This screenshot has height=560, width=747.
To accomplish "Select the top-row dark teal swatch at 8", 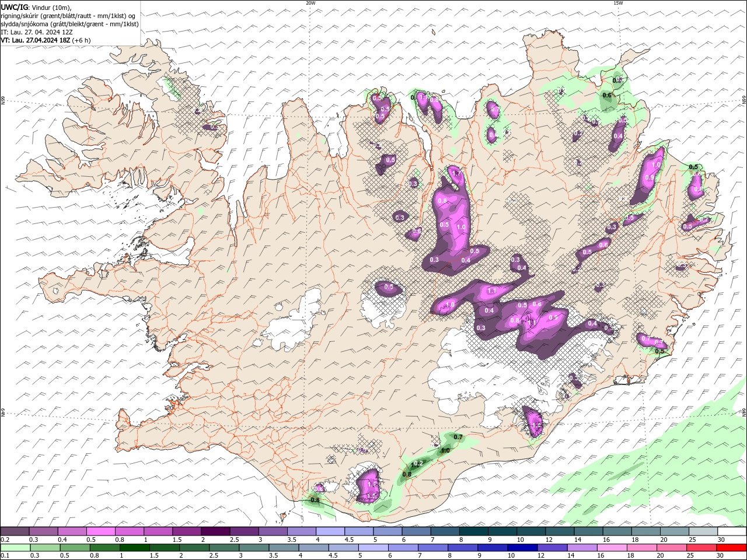I will click(x=473, y=531).
